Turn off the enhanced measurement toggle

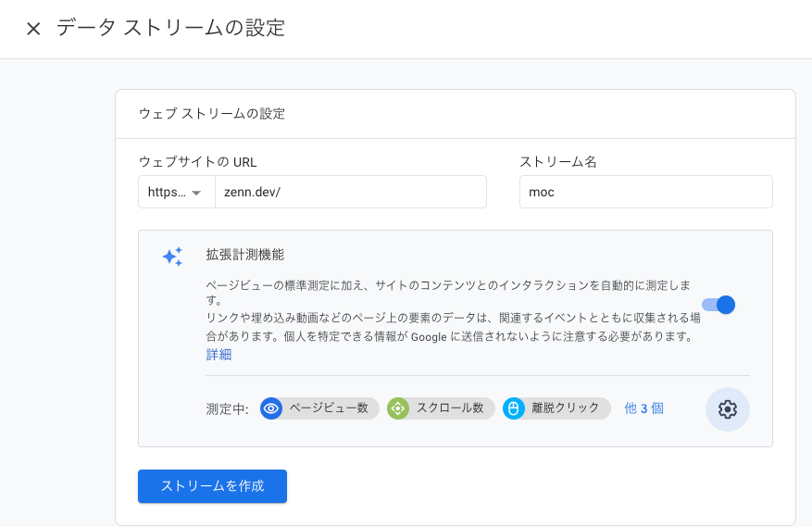coord(718,305)
